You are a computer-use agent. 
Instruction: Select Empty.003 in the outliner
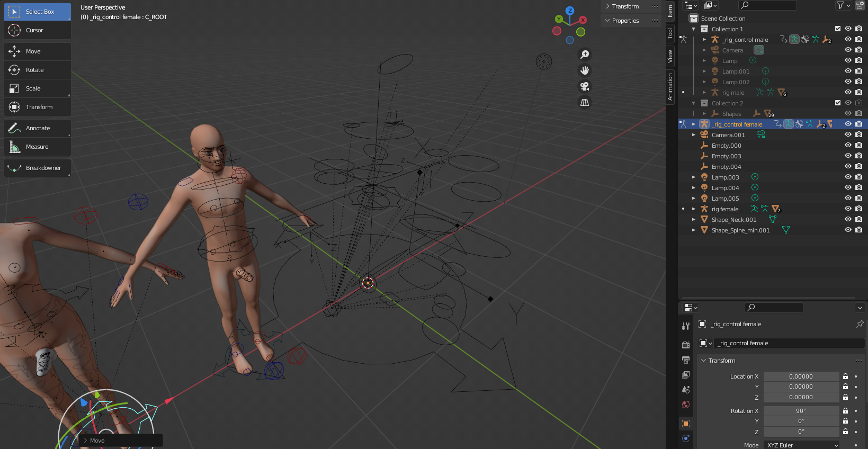click(x=726, y=156)
